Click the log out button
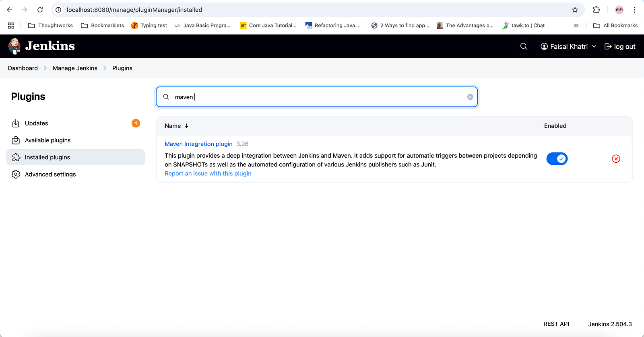 pos(620,47)
